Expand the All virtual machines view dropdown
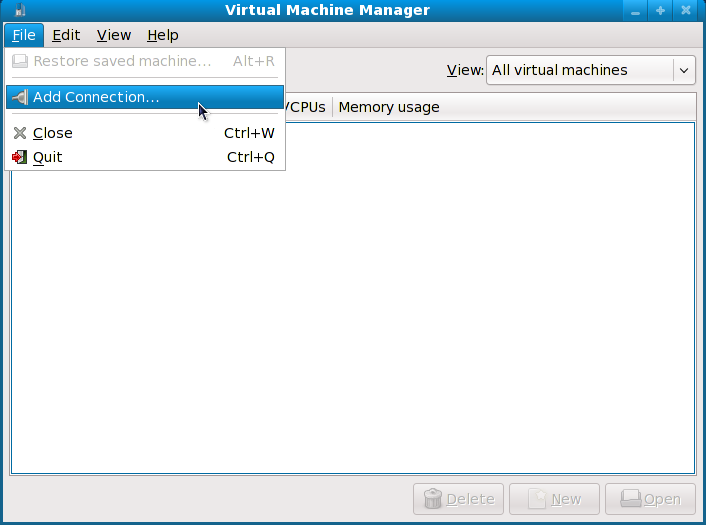 [x=684, y=70]
